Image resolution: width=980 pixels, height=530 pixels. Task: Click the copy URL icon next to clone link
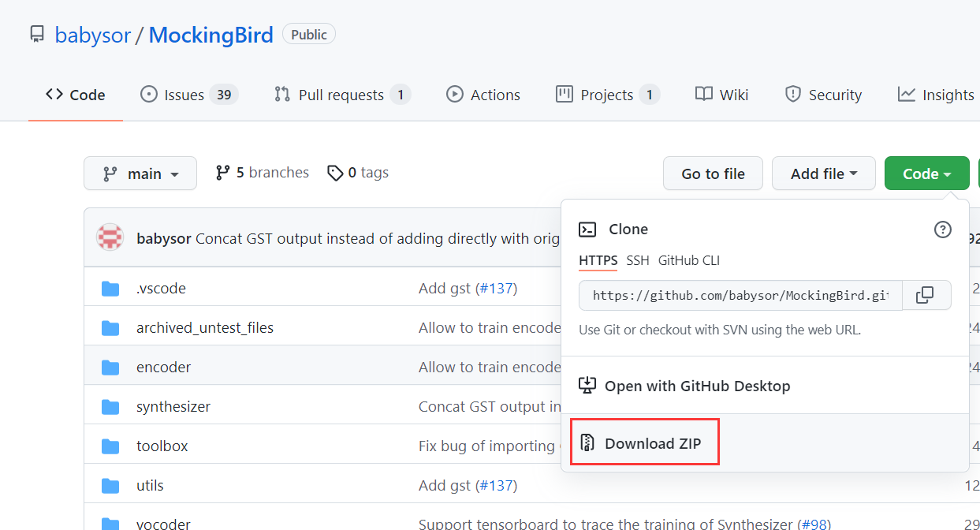click(x=926, y=295)
